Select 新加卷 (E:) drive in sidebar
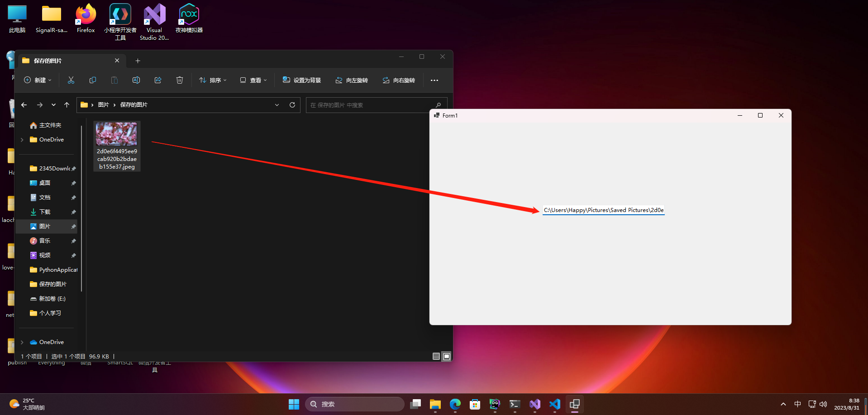868x415 pixels. 47,299
